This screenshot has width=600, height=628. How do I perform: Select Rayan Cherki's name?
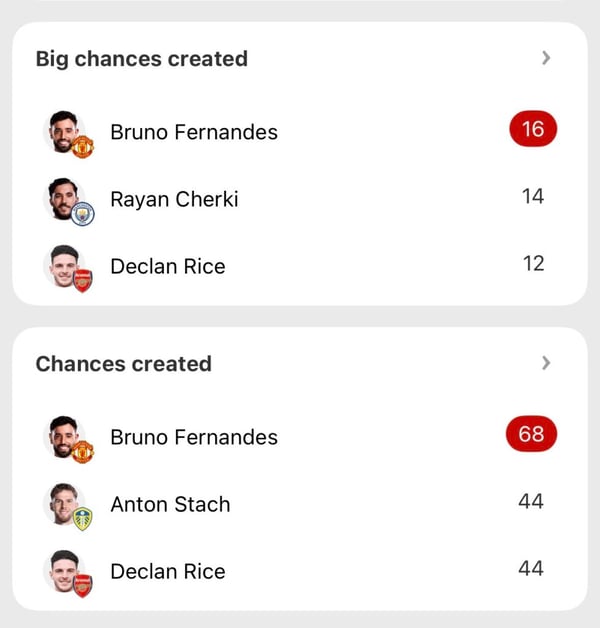174,199
